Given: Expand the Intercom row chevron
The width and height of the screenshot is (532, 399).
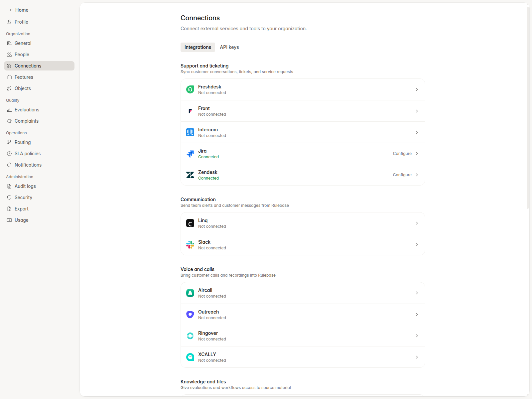Looking at the screenshot, I should tap(417, 132).
